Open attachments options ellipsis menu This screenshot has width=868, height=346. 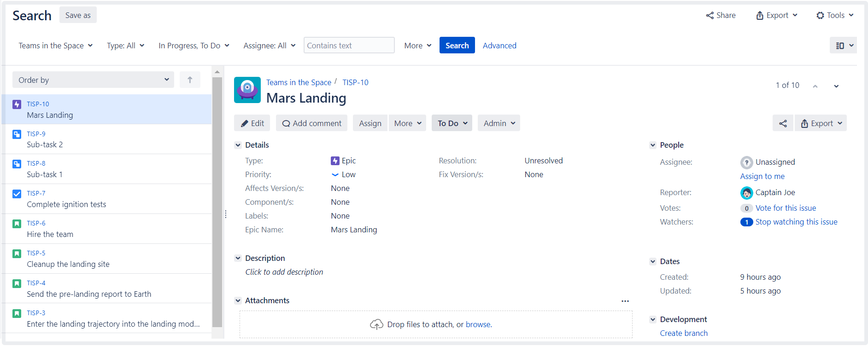pyautogui.click(x=625, y=301)
